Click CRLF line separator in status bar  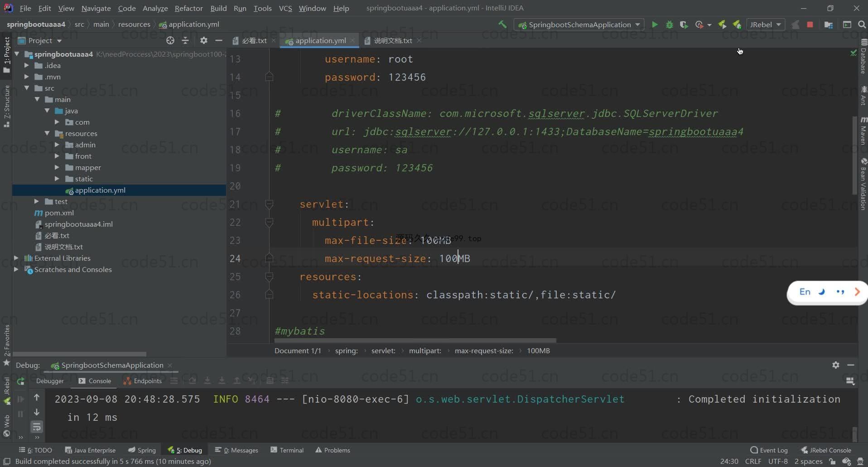(753, 461)
